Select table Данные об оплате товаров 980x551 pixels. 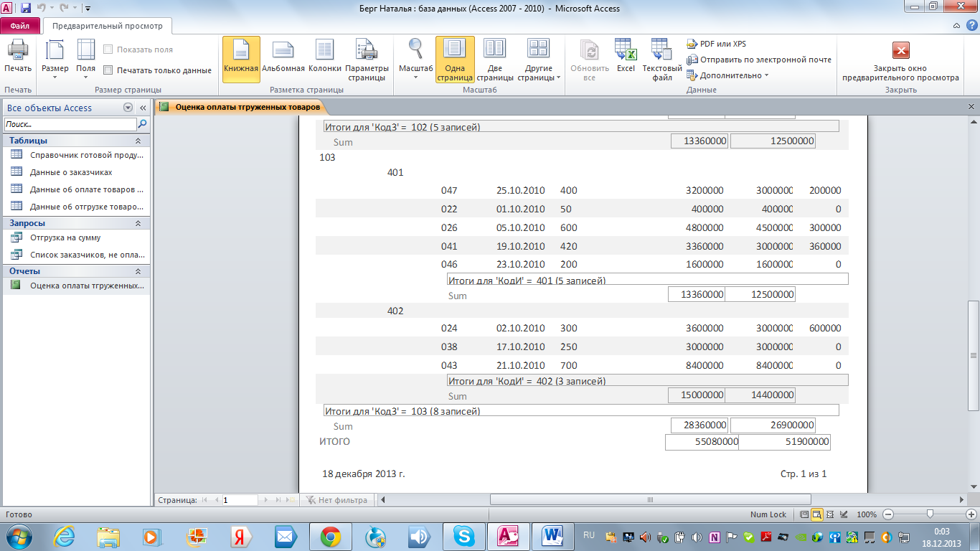[x=77, y=189]
